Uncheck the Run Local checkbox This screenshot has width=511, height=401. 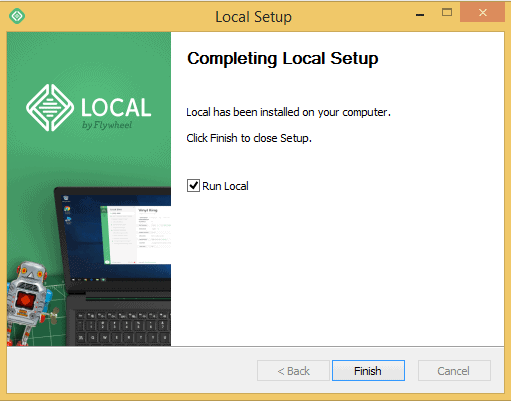tap(193, 186)
